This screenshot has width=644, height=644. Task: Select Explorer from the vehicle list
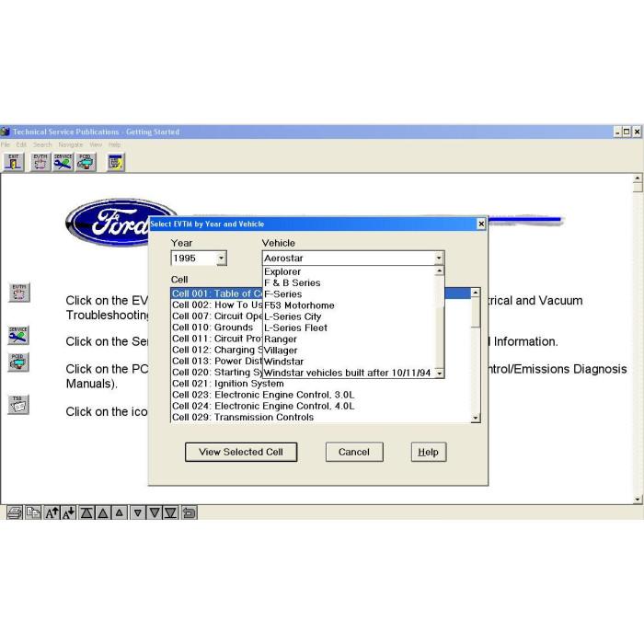click(x=349, y=272)
